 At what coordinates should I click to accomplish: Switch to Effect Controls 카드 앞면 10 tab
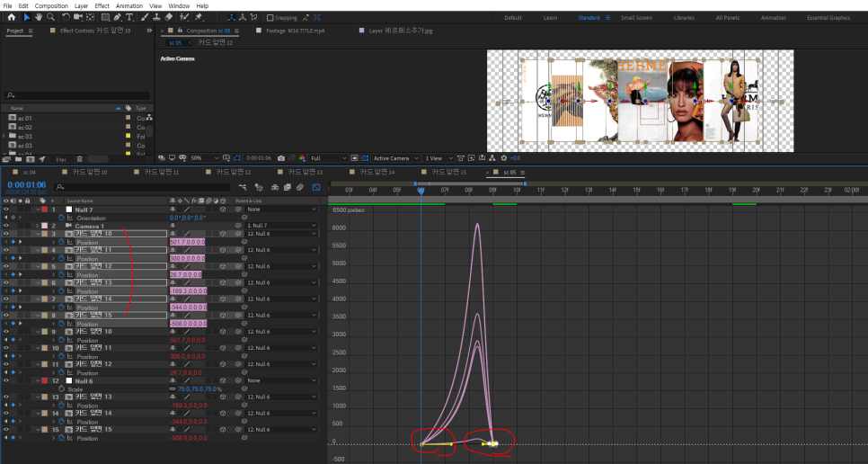[95, 31]
